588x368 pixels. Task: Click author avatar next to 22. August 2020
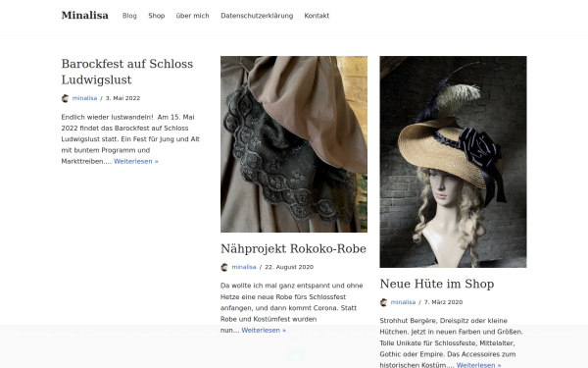[x=224, y=267]
